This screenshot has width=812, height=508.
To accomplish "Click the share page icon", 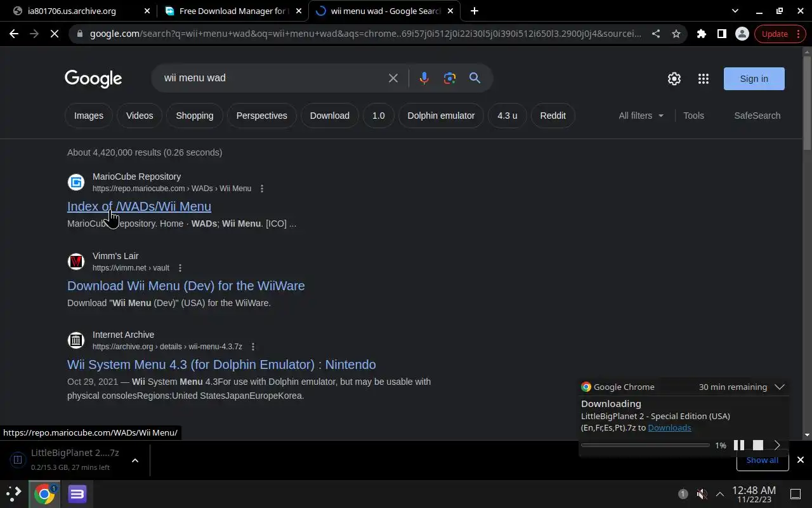I will click(656, 34).
